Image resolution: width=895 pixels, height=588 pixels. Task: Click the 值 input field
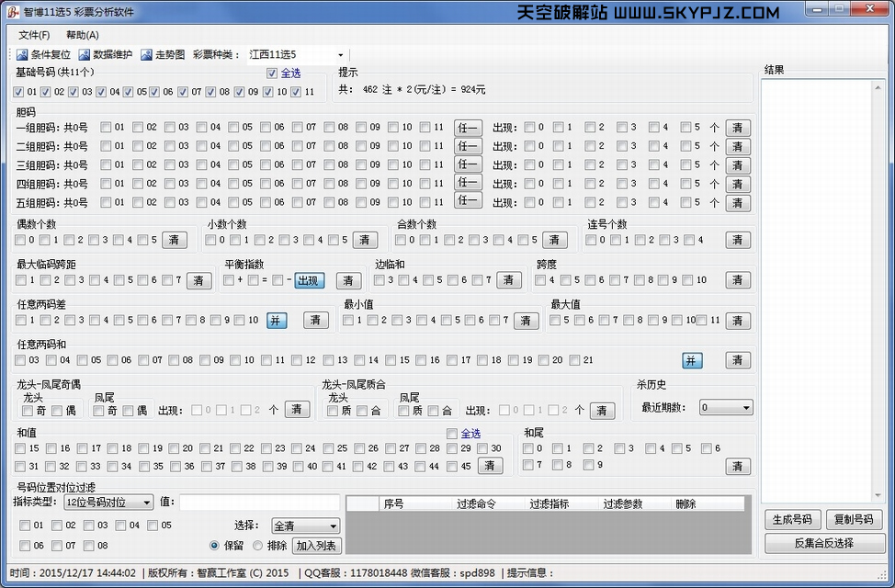click(259, 503)
